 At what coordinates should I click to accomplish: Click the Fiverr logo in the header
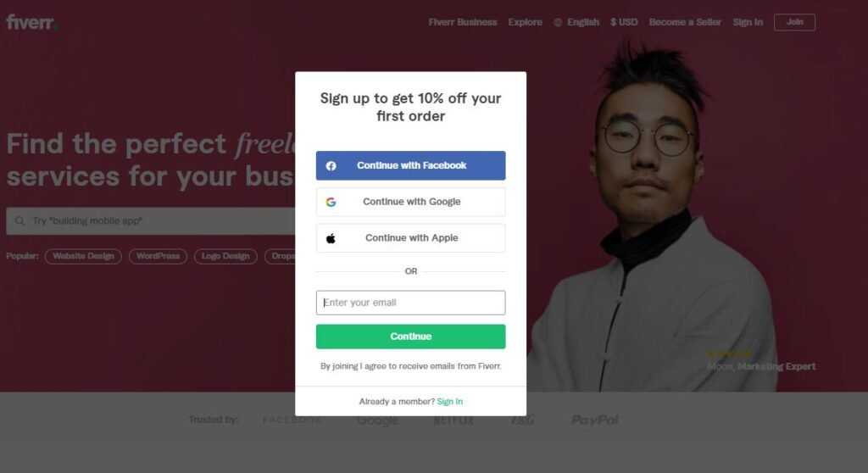pyautogui.click(x=32, y=22)
